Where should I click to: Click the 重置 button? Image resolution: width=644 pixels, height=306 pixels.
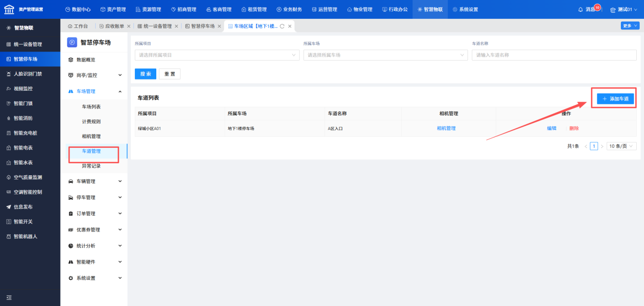tap(170, 74)
